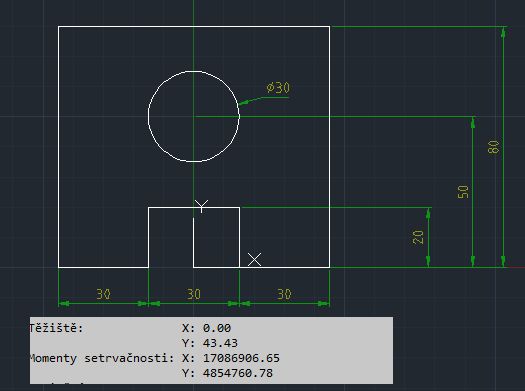This screenshot has height=391, width=525.
Task: Select the middle 30 horizontal dimension
Action: pyautogui.click(x=194, y=294)
